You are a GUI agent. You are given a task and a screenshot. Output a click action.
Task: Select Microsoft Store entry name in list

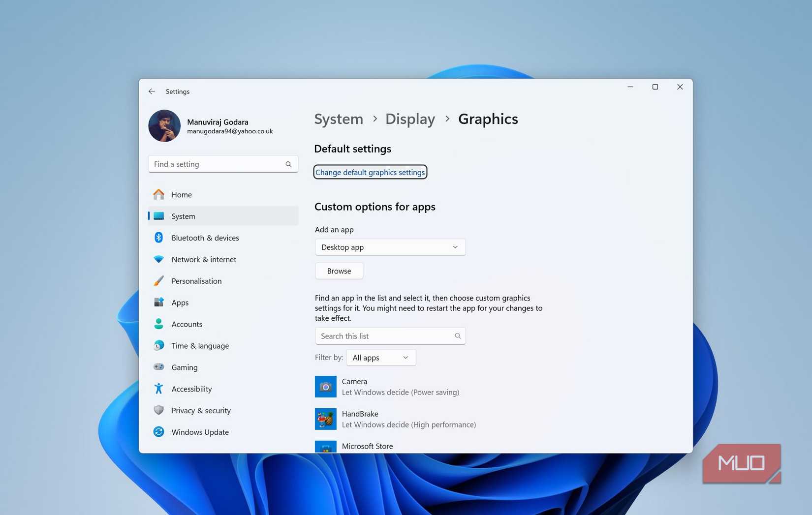368,446
